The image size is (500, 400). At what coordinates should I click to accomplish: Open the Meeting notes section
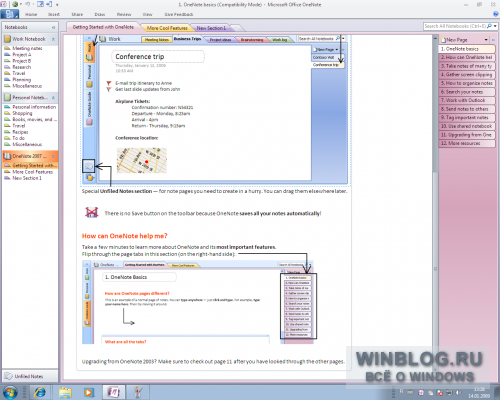[x=27, y=48]
